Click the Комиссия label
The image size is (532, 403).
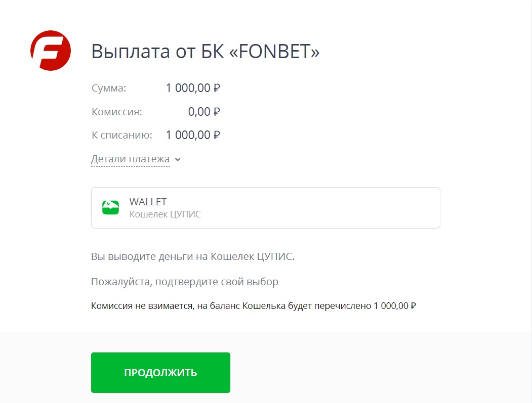117,112
